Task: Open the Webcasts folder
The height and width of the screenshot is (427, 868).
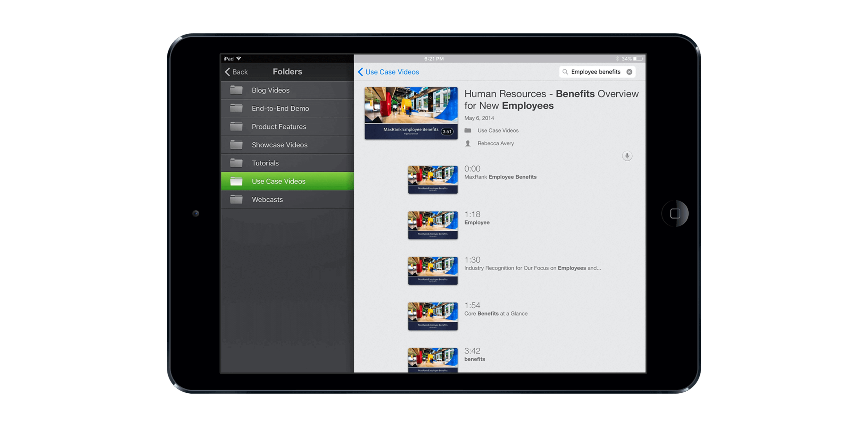Action: point(267,199)
